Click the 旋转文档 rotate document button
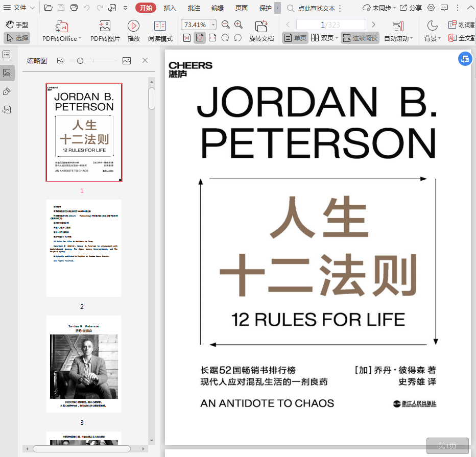Screen dimensions: 476x457 pyautogui.click(x=261, y=31)
